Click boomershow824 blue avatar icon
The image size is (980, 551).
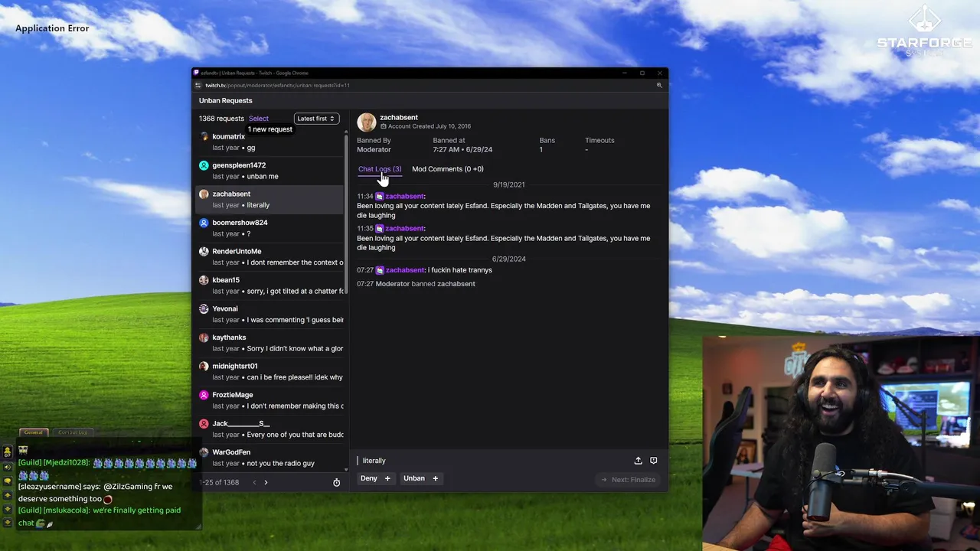click(x=204, y=223)
